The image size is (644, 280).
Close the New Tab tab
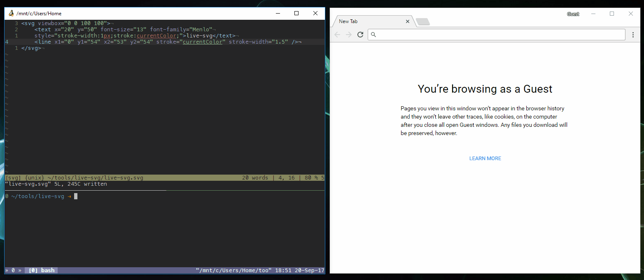(408, 21)
